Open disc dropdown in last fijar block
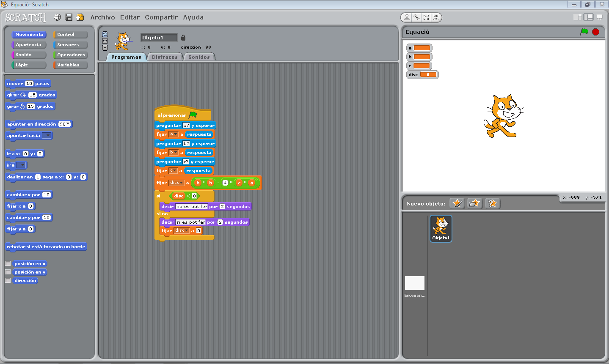This screenshot has width=609, height=364. click(187, 231)
